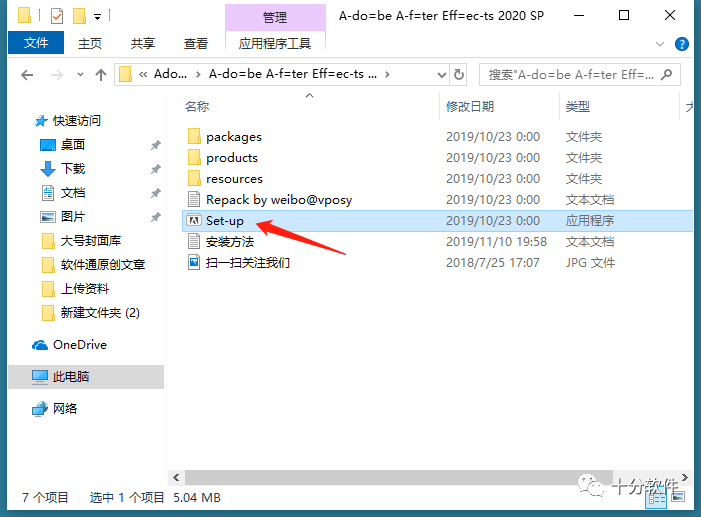Go forward with the forward arrow
The height and width of the screenshot is (517, 701).
click(x=56, y=75)
